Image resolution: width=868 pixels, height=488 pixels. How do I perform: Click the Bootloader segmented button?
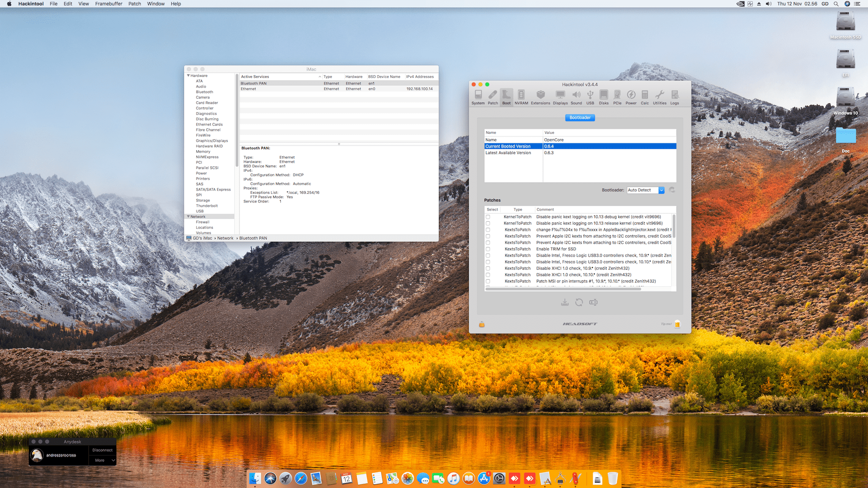(x=580, y=117)
